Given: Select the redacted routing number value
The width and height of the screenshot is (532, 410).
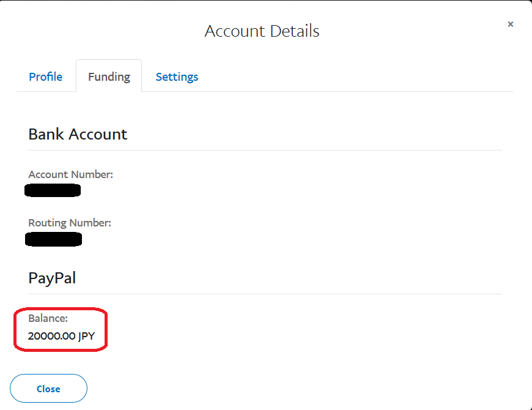Looking at the screenshot, I should tap(53, 239).
